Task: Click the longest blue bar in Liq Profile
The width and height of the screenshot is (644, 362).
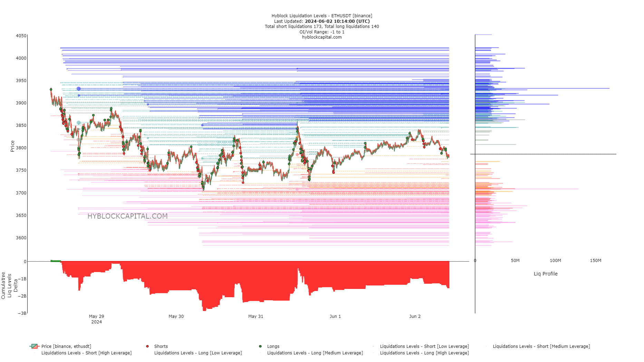Action: pos(542,89)
